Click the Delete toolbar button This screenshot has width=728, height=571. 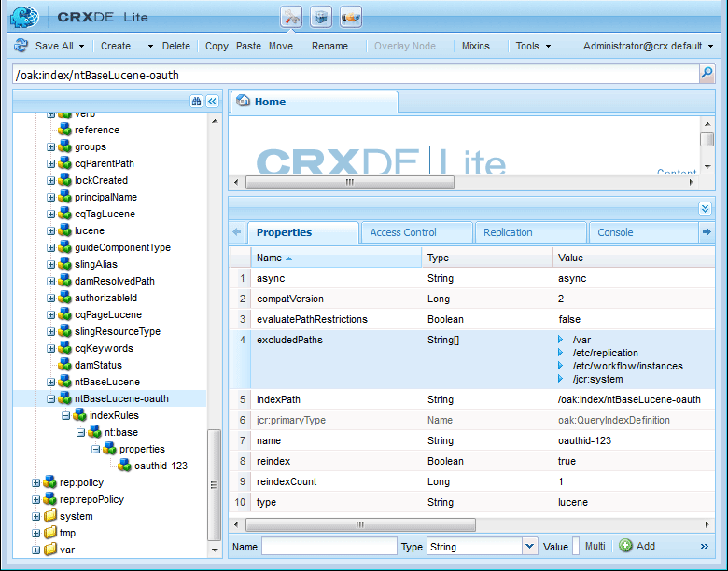[176, 46]
